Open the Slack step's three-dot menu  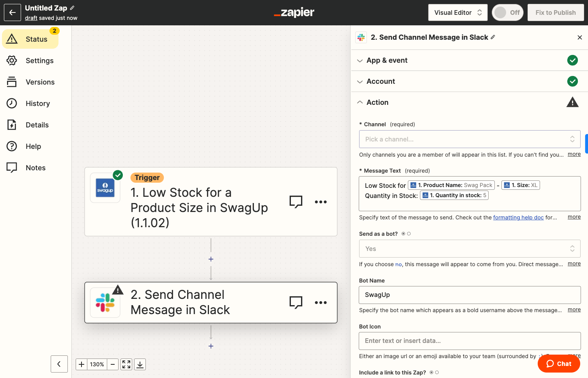(x=321, y=302)
